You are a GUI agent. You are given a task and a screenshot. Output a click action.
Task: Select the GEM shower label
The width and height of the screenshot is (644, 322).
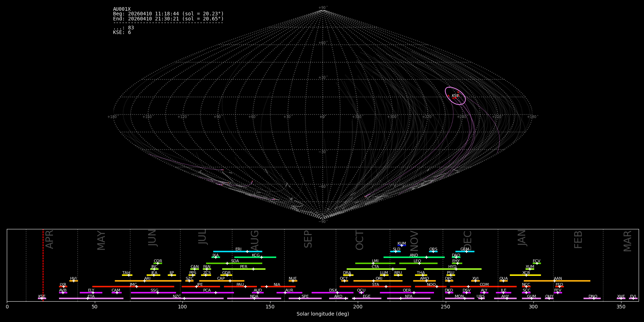[464, 249]
